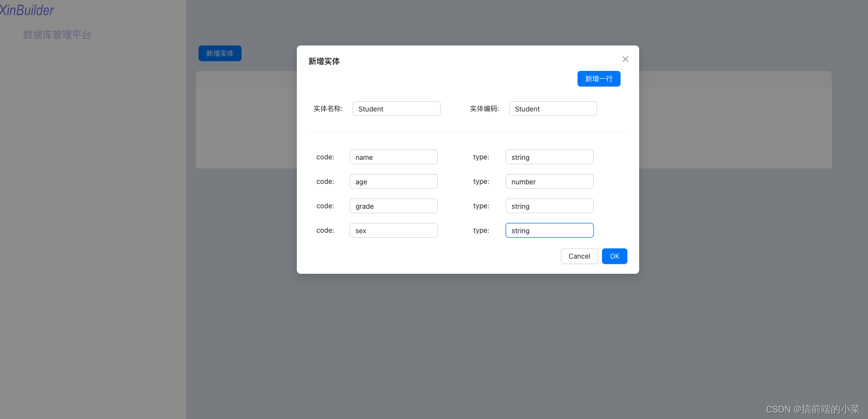Click the type field in the grade row
Screen dimensions: 868x419
tap(549, 206)
